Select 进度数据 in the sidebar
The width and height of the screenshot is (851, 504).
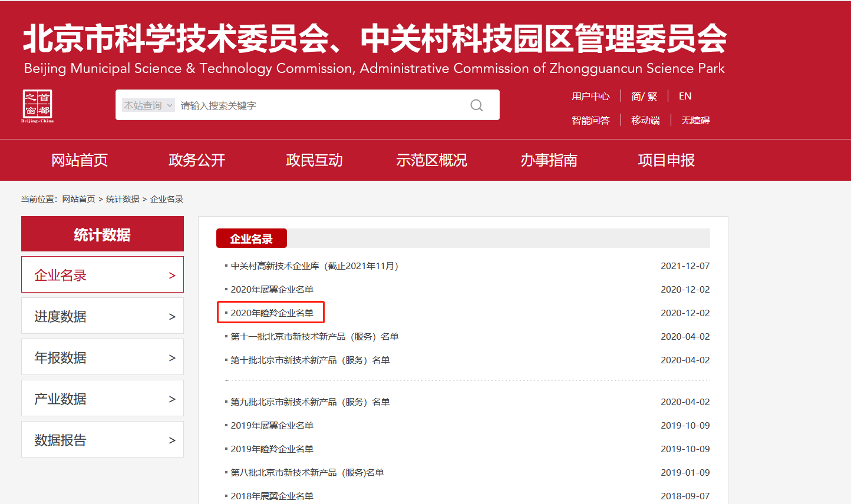103,316
